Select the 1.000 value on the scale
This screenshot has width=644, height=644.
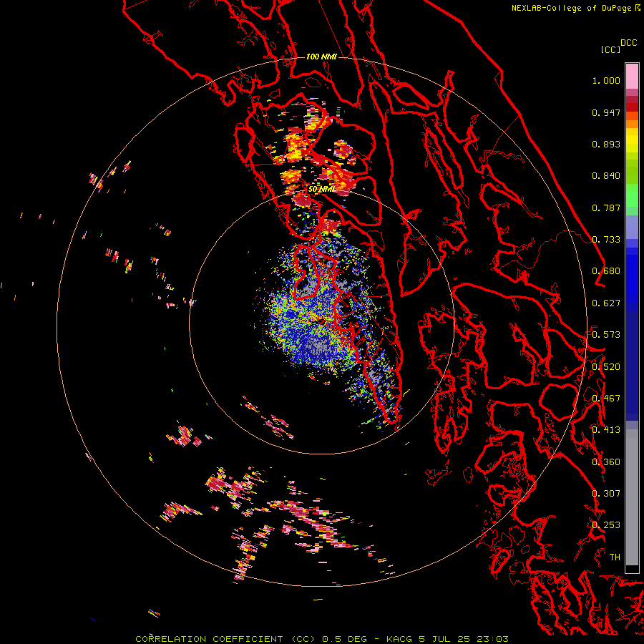pyautogui.click(x=606, y=80)
